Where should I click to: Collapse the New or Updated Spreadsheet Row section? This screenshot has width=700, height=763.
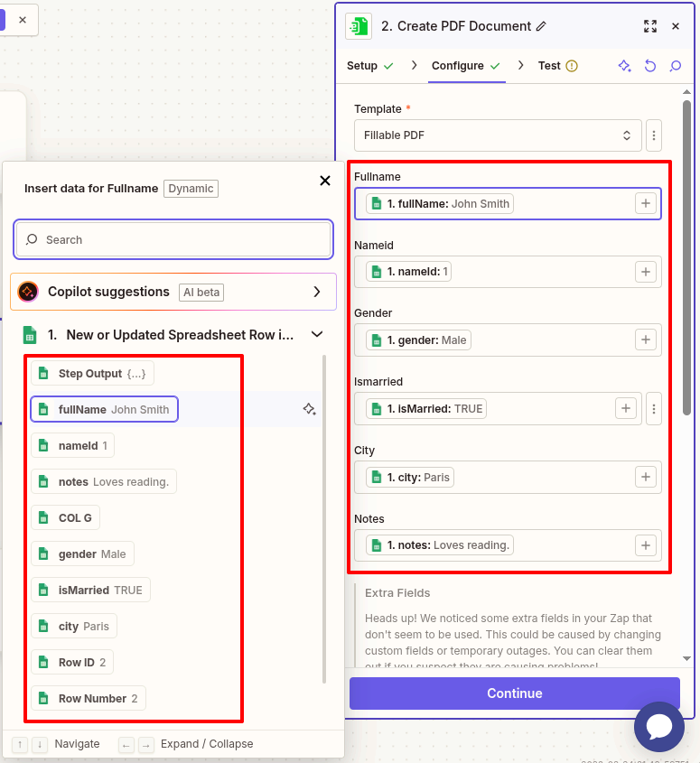[x=317, y=334]
